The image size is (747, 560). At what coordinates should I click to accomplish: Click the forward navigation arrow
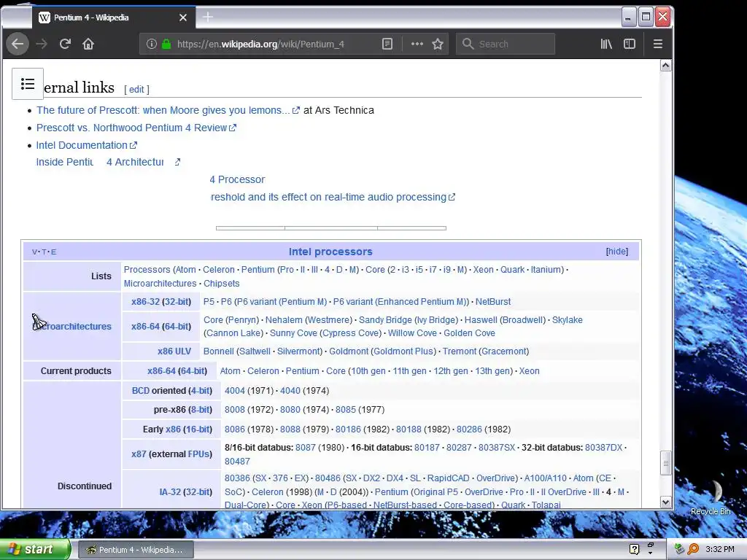click(42, 44)
